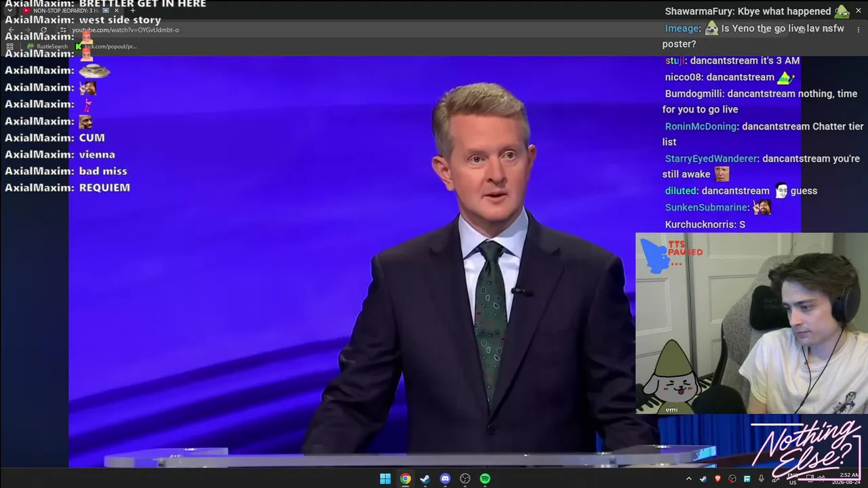Click the microphone system tray icon
This screenshot has width=868, height=488.
point(761,479)
